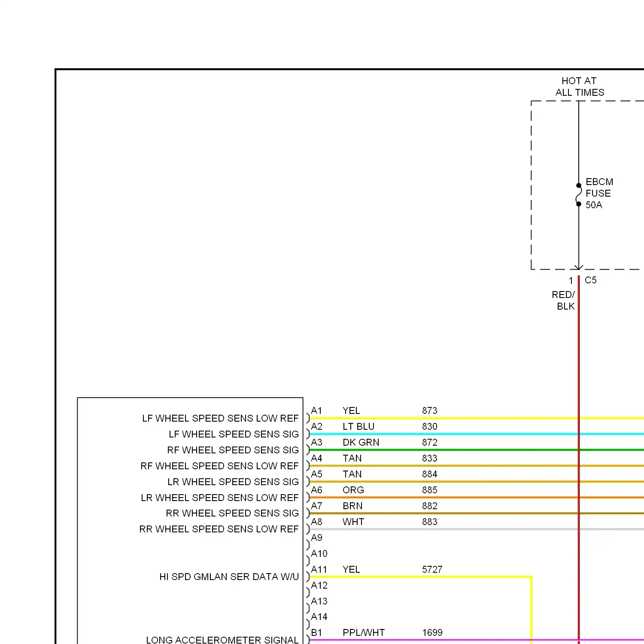Select pin label A3
Screen dimensions: 644x644
click(x=316, y=442)
